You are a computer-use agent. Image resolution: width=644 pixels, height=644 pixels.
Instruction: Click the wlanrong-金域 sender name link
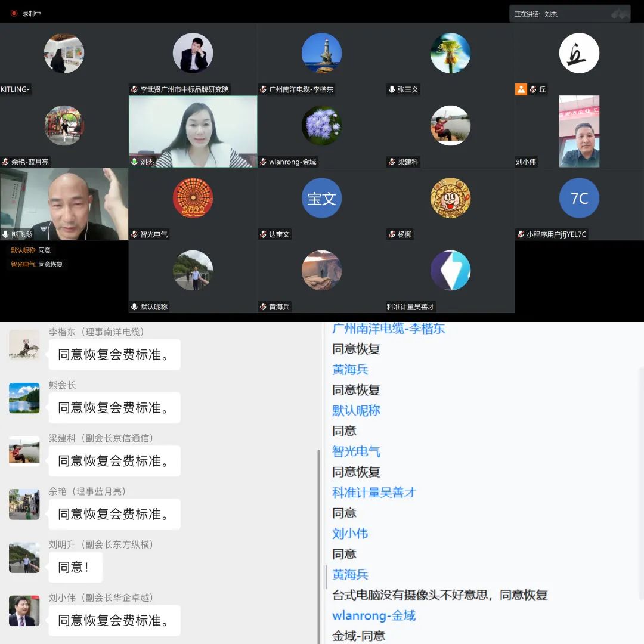coord(374,615)
